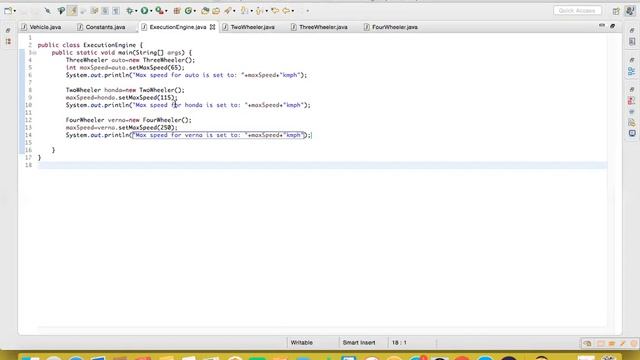
Task: Click the Run Last Tool icon
Action: pyautogui.click(x=160, y=11)
